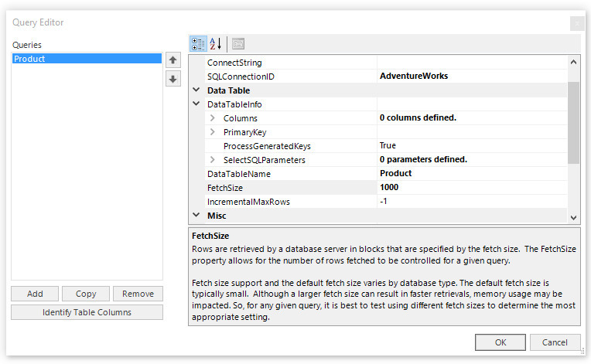Select the ConnectString property row label
The height and width of the screenshot is (364, 591).
tap(234, 63)
